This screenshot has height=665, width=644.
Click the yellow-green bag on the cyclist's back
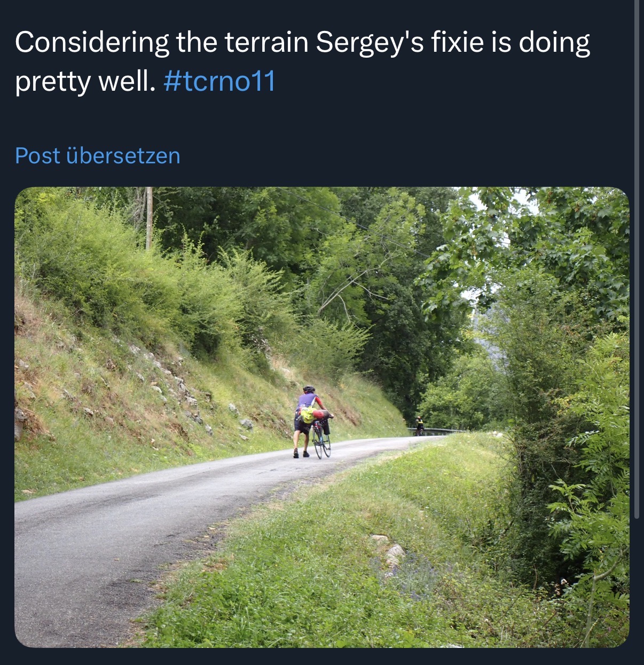[x=308, y=414]
